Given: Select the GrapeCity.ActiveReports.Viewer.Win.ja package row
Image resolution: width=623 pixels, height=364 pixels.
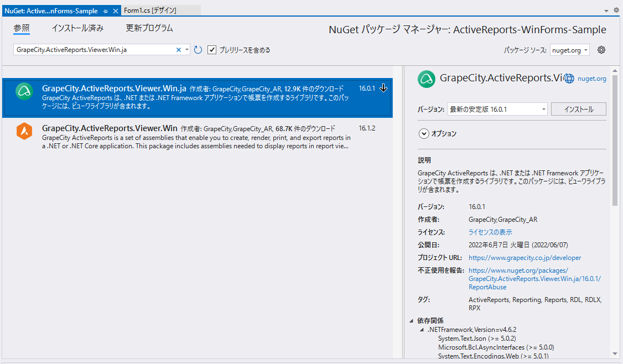Looking at the screenshot, I should [198, 98].
